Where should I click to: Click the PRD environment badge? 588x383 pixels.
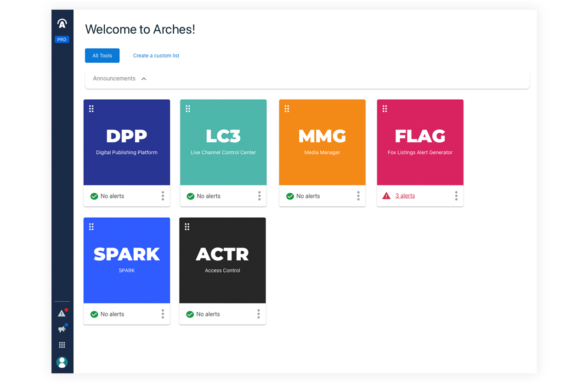[62, 39]
